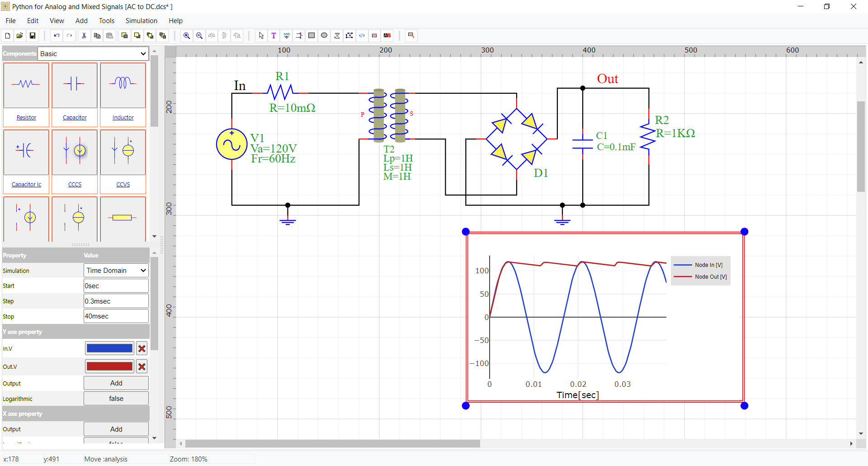The image size is (868, 466).
Task: Click the canvas horizontal scrollbar thumb
Action: 332,444
